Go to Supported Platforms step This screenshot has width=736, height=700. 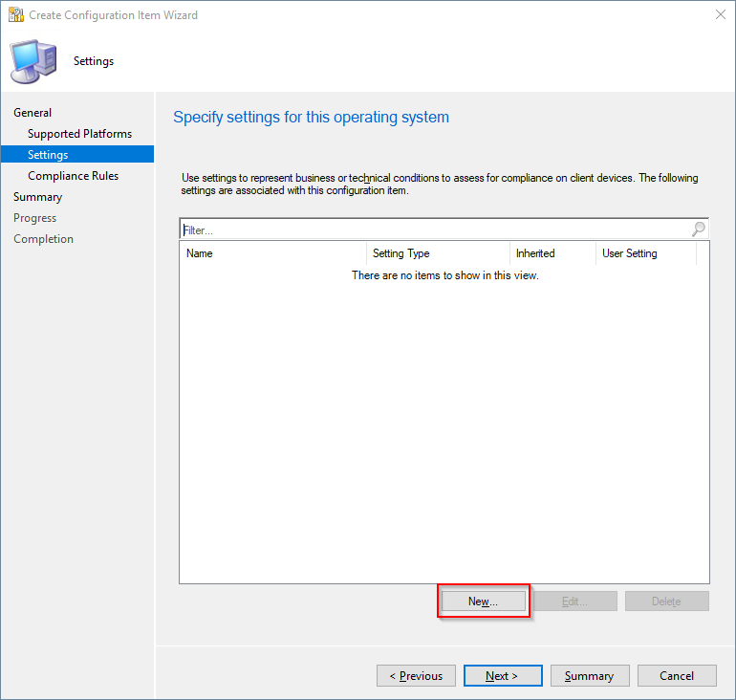[79, 134]
